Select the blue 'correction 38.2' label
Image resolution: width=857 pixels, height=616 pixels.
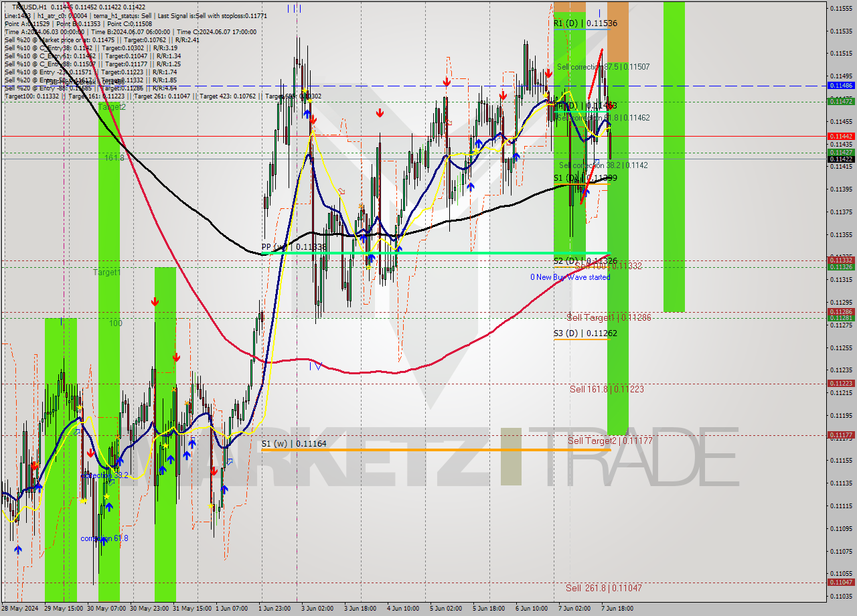104,475
